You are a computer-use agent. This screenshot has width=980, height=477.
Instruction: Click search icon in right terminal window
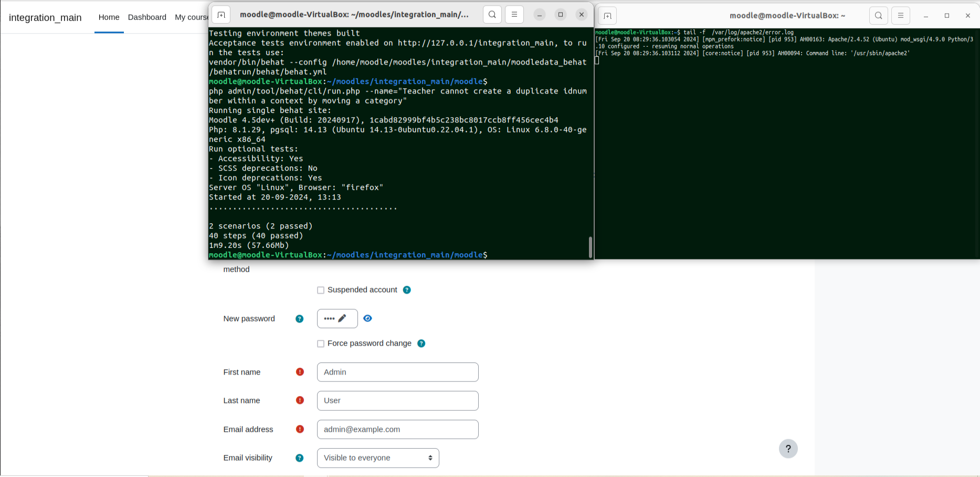[879, 16]
